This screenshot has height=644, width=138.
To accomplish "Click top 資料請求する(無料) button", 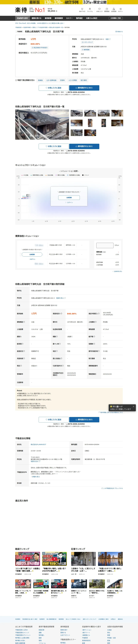I will click(84, 88).
